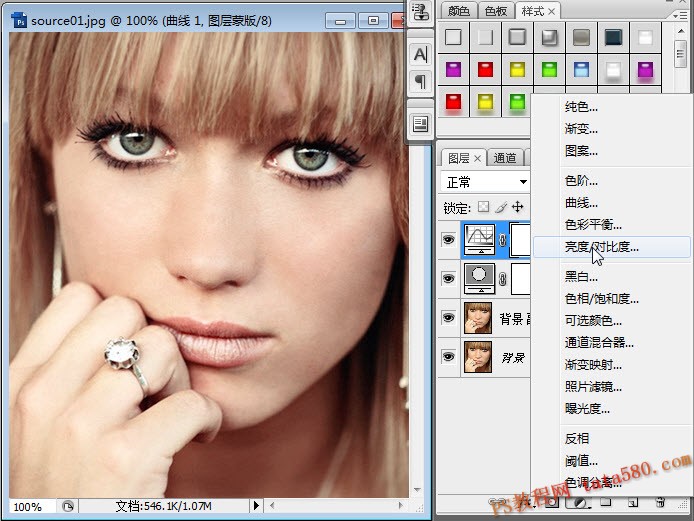The width and height of the screenshot is (694, 521).
Task: Switch to the 颜色 tab
Action: pos(458,11)
